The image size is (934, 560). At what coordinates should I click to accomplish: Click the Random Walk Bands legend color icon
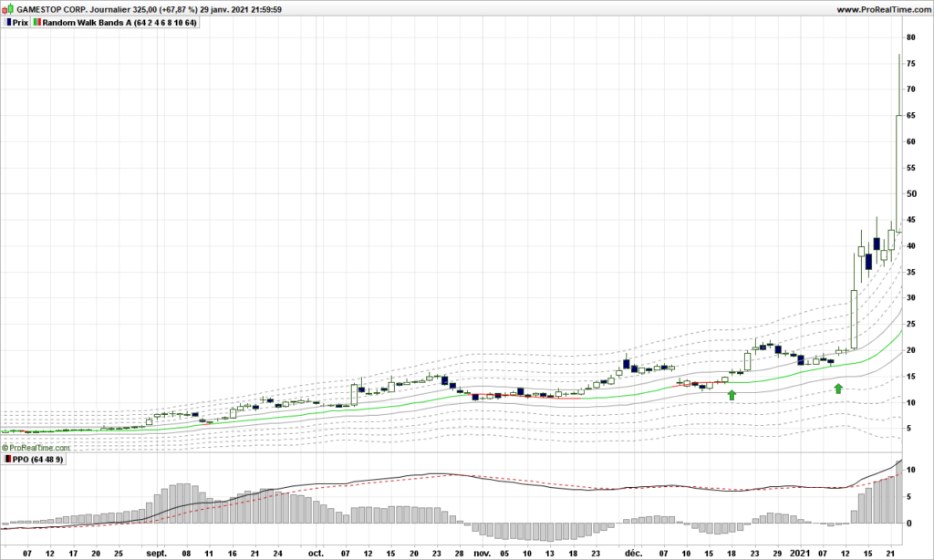(36, 23)
